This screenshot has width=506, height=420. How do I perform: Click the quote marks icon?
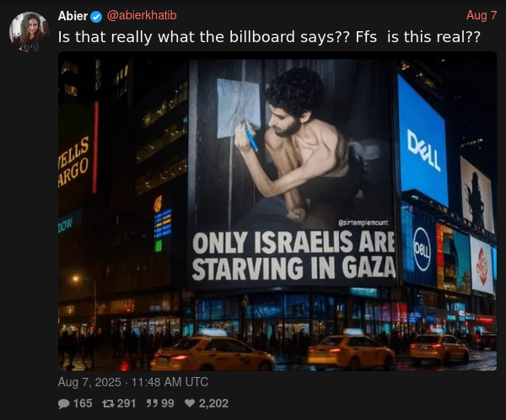click(151, 403)
